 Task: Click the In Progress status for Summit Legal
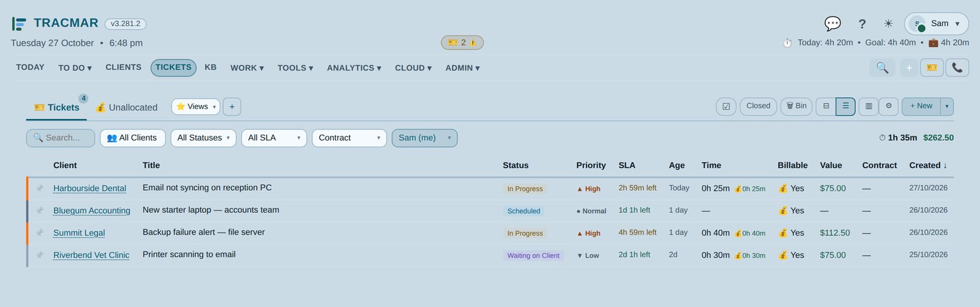(x=525, y=233)
